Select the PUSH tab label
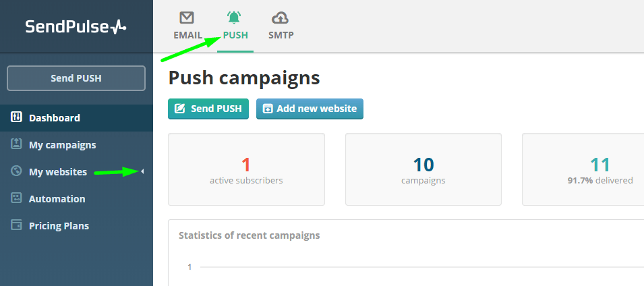The image size is (644, 286). click(x=235, y=35)
